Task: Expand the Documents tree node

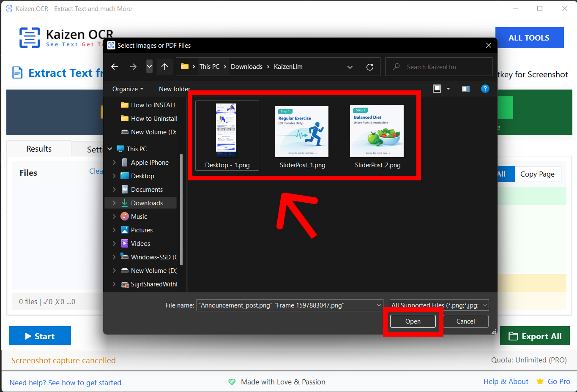Action: (114, 190)
